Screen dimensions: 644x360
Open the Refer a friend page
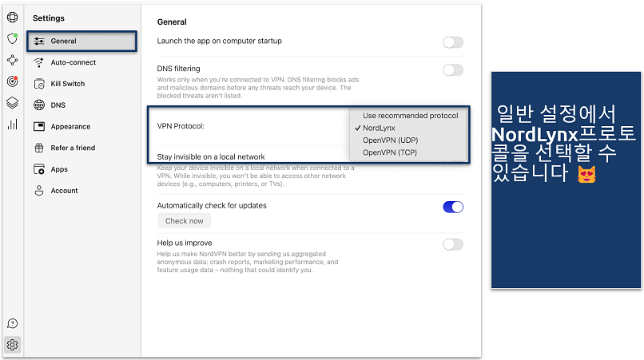tap(72, 148)
